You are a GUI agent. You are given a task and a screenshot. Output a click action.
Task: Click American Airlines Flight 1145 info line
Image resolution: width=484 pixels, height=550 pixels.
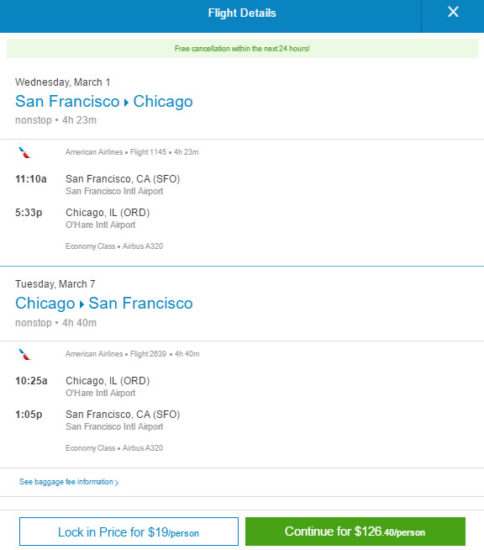click(x=132, y=152)
